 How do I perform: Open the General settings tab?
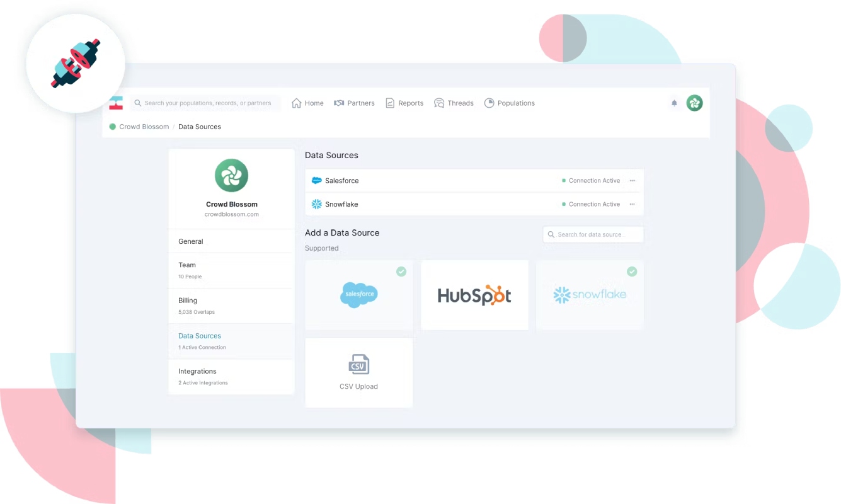231,241
